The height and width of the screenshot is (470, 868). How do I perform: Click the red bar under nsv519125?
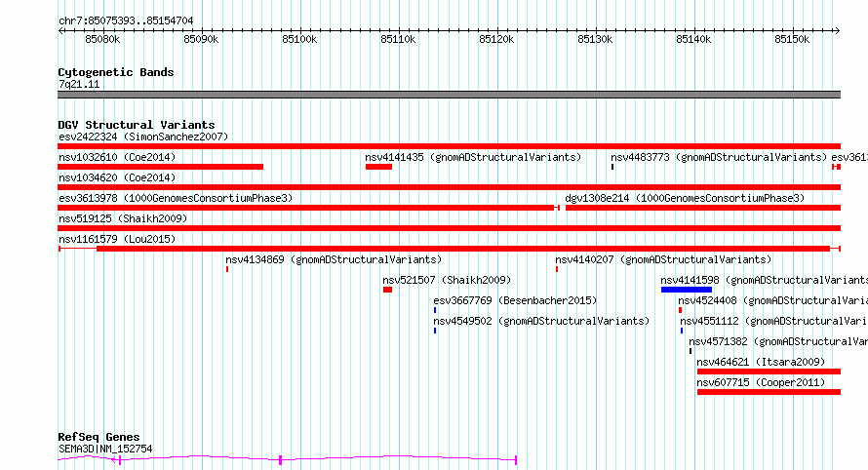click(449, 228)
